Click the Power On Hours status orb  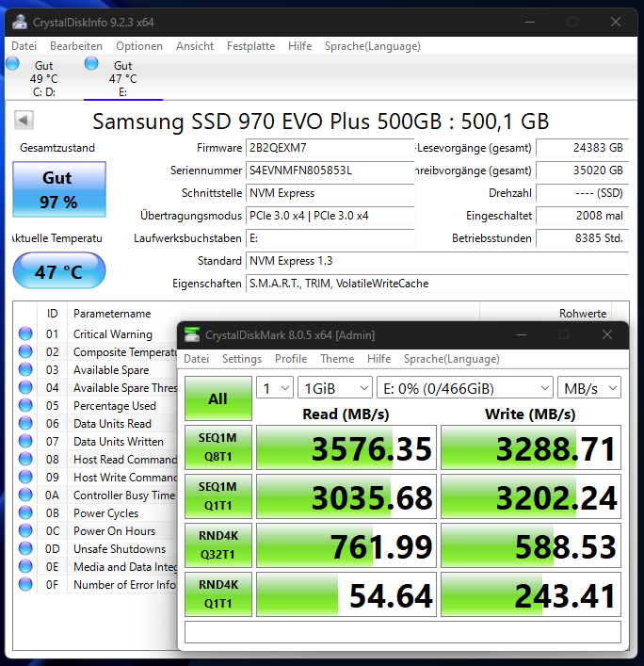pyautogui.click(x=25, y=531)
